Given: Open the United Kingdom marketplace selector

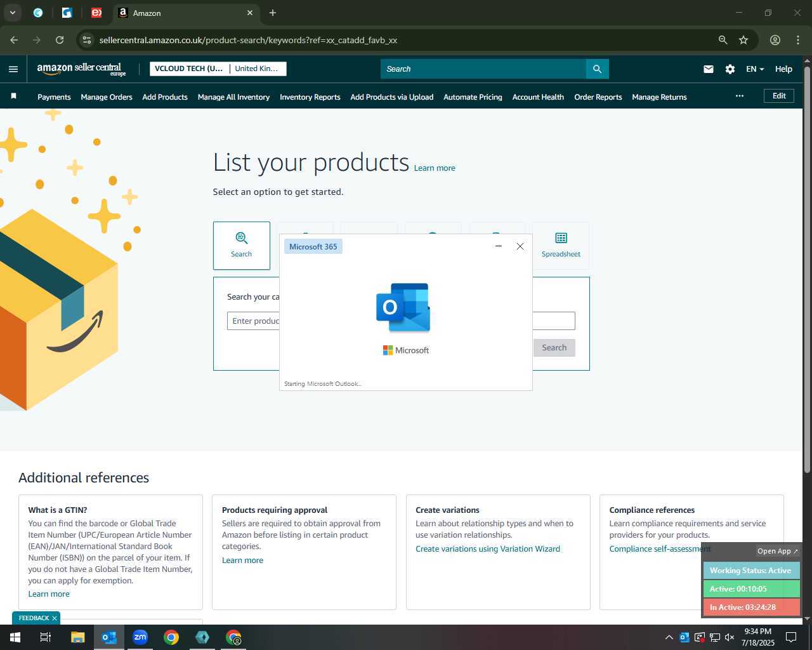Looking at the screenshot, I should (258, 69).
